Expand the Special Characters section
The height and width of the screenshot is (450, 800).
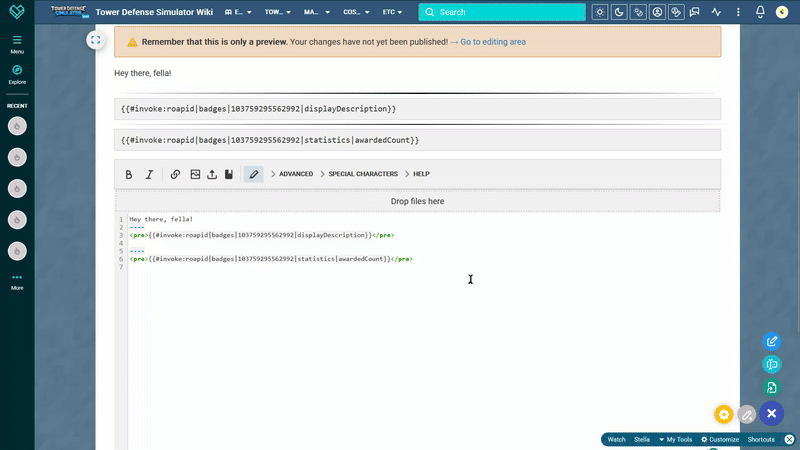[x=358, y=174]
